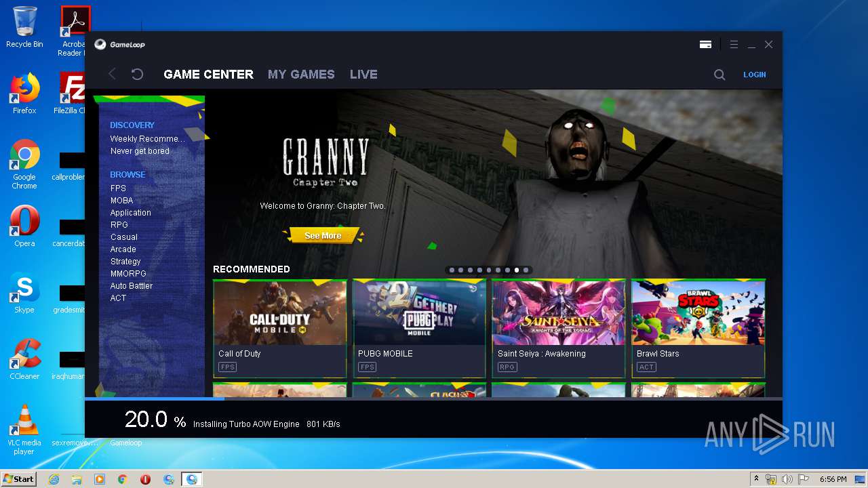Screen dimensions: 868x488
Task: Click the Turbo AOW Engine install progress bar
Action: [433, 399]
